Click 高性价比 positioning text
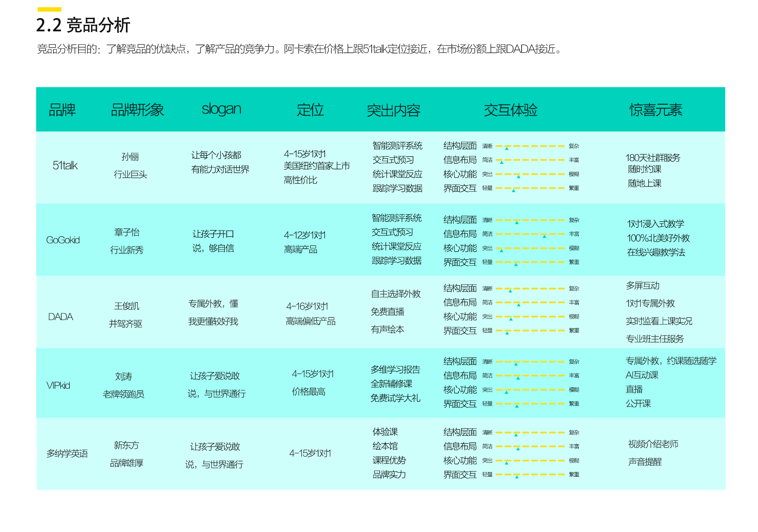This screenshot has width=758, height=532. (300, 180)
